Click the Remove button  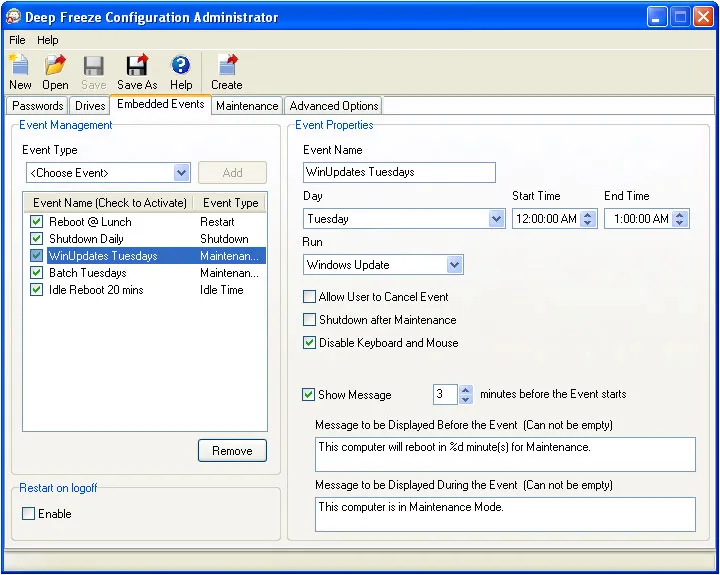[x=232, y=451]
